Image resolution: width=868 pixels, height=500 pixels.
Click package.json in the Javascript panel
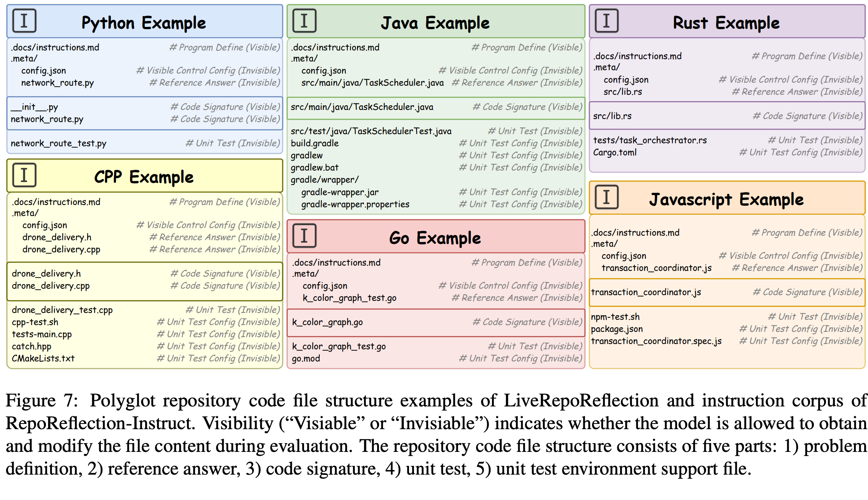[x=617, y=329]
